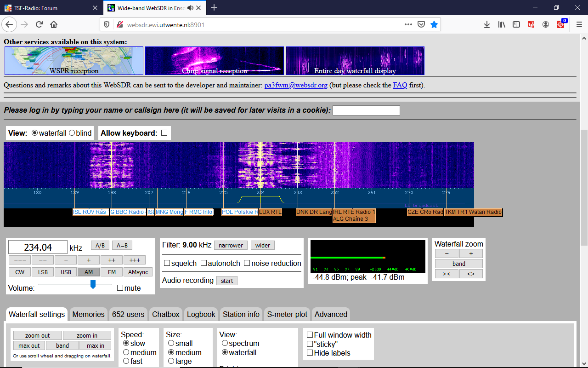Select LSB mode
588x368 pixels.
[x=43, y=272]
